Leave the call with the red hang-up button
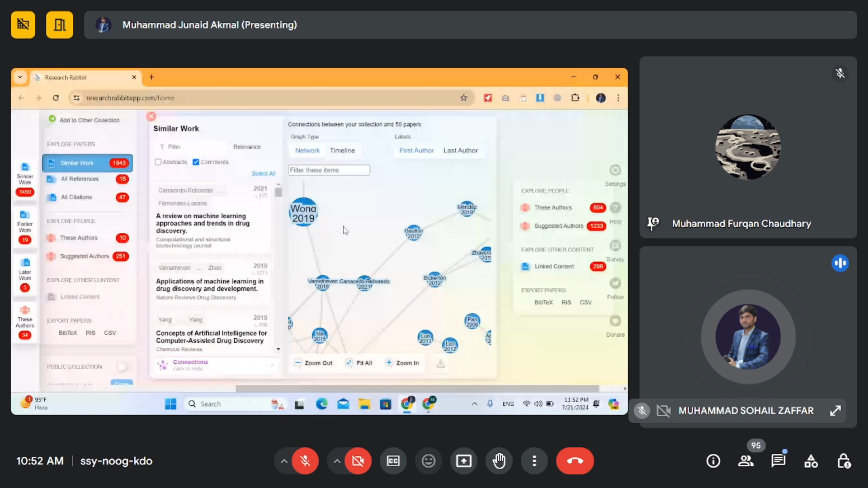Viewport: 868px width, 488px height. (575, 461)
